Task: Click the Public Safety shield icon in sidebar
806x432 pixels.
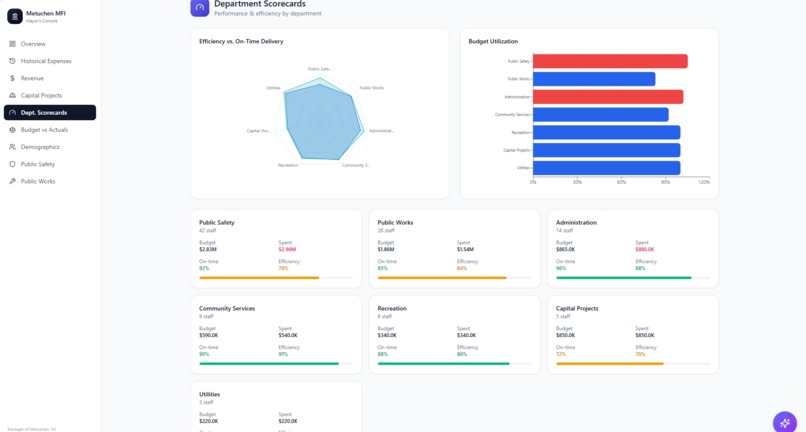Action: tap(12, 164)
